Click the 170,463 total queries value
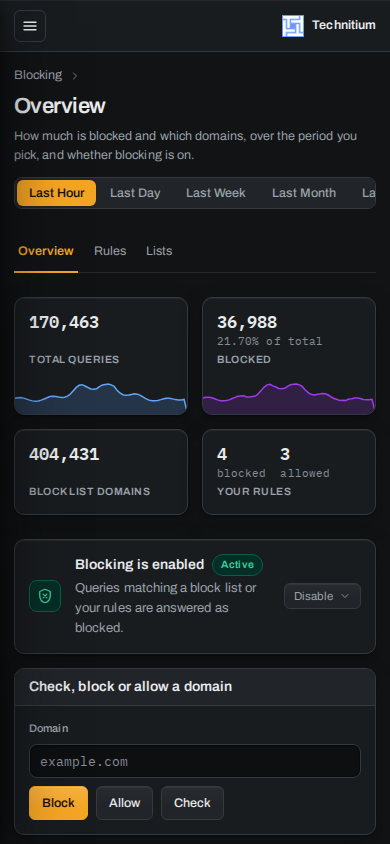 click(x=64, y=322)
